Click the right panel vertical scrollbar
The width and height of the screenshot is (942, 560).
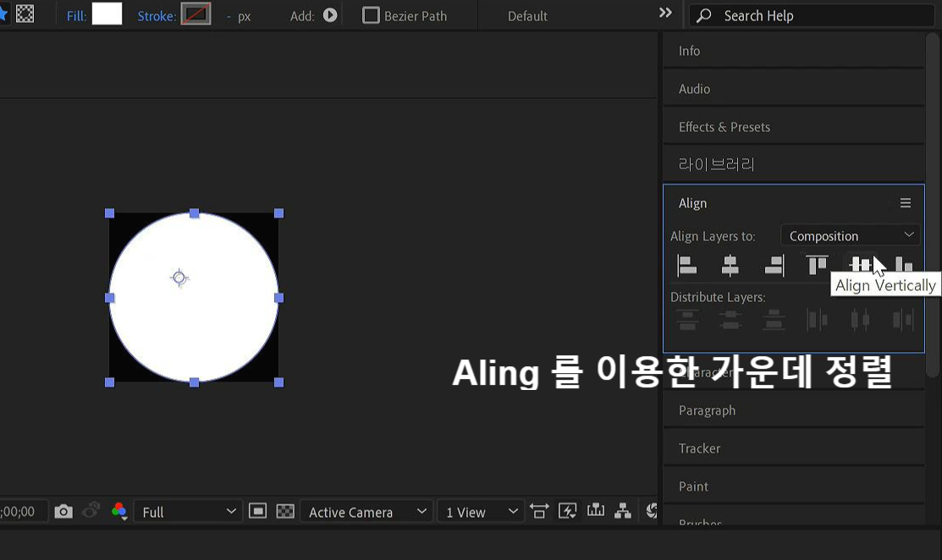coord(933,204)
